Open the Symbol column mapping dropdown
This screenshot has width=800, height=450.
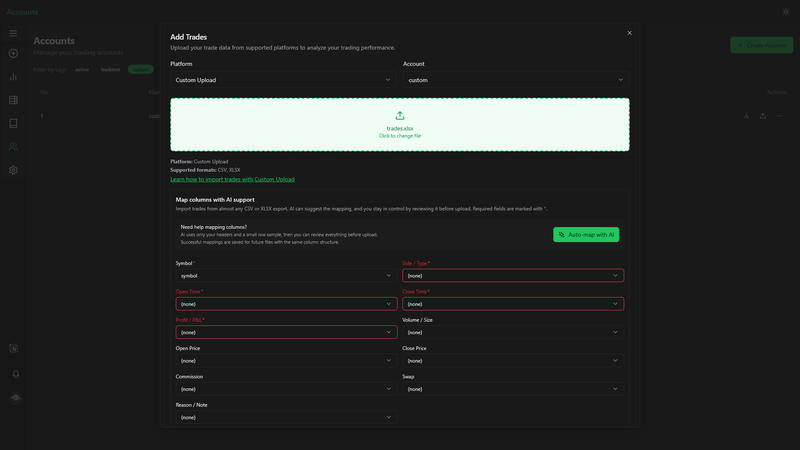[x=286, y=276]
